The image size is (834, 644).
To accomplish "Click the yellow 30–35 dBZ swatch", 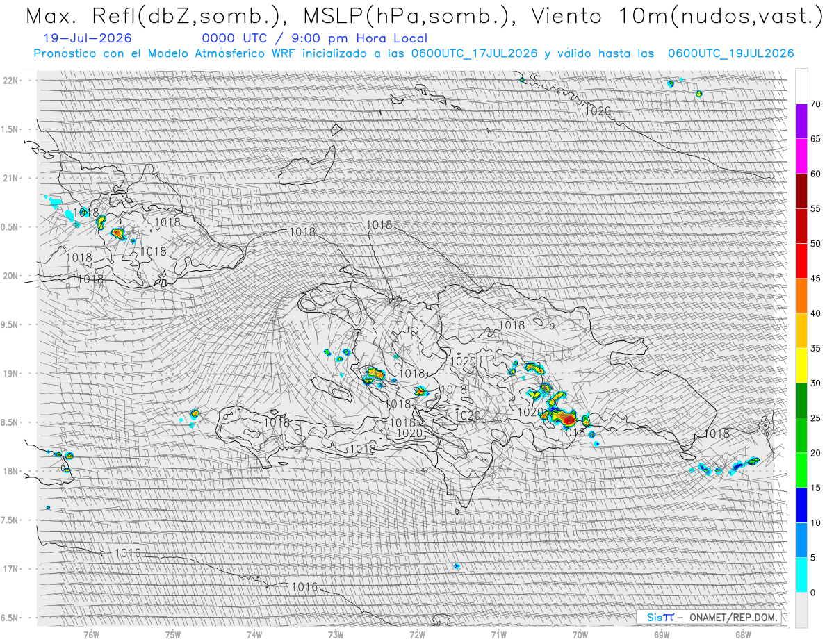I will (801, 365).
